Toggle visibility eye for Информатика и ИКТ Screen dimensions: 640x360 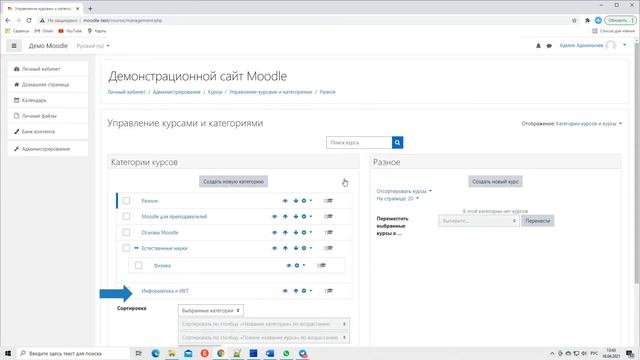(285, 291)
